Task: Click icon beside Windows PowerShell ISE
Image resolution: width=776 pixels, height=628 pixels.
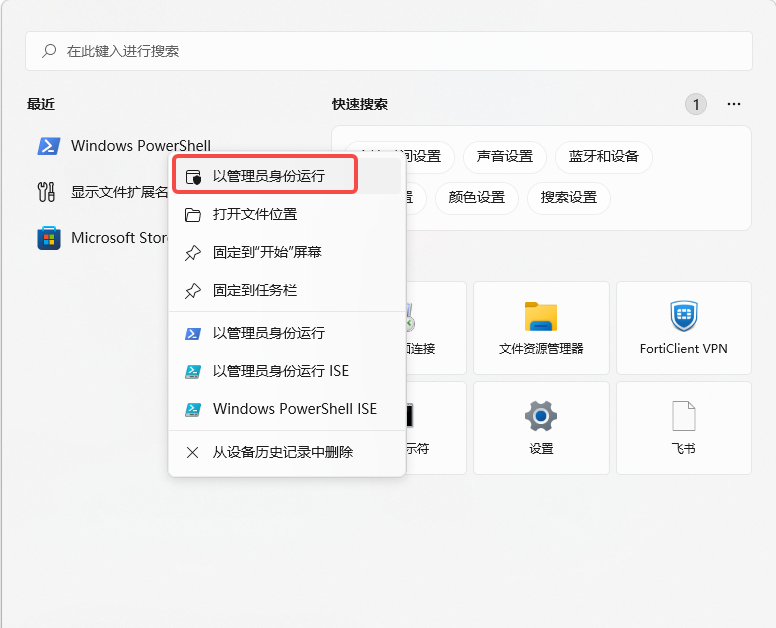Action: click(193, 410)
